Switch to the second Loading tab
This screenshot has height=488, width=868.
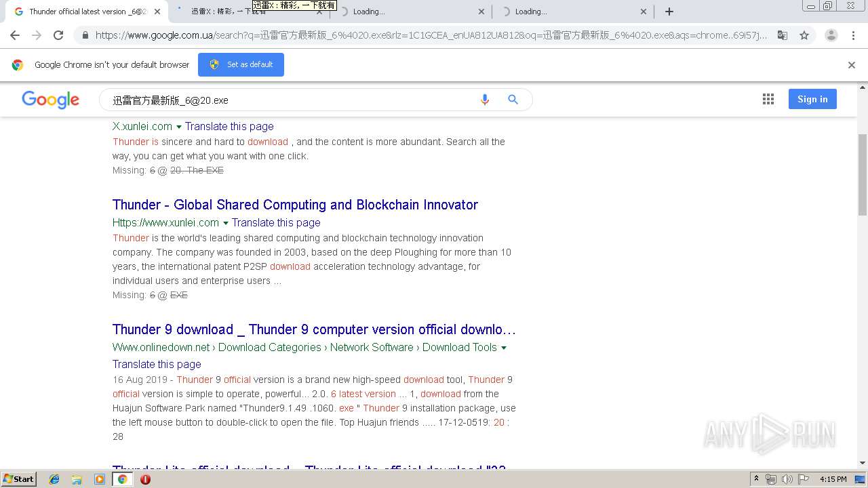573,12
